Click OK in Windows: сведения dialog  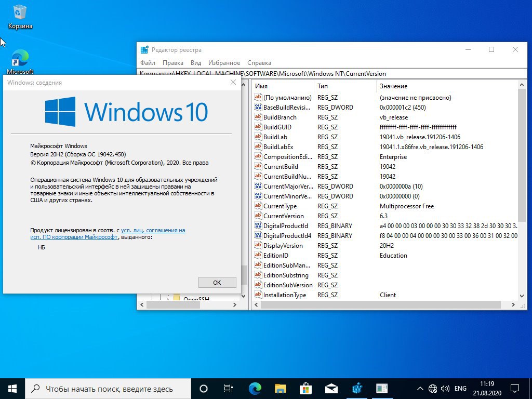click(x=217, y=282)
